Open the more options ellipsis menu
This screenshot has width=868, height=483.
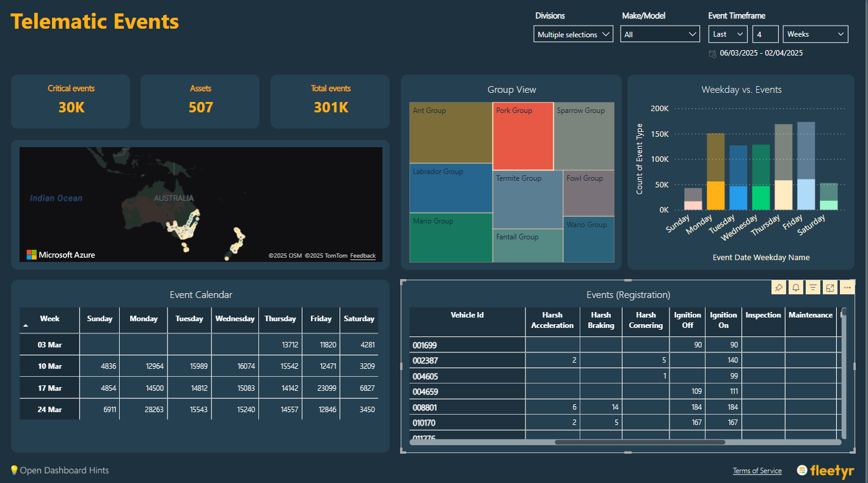coord(847,288)
